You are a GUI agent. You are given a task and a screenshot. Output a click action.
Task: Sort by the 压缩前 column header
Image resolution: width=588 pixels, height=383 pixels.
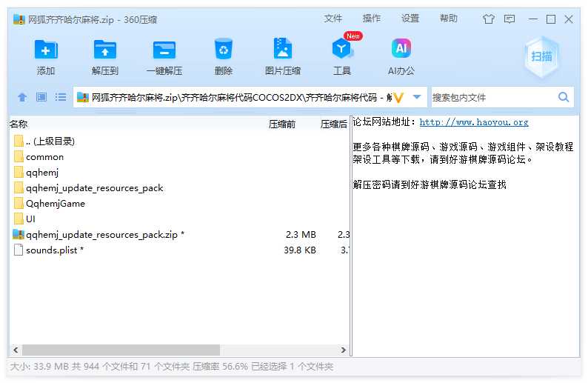pos(282,124)
